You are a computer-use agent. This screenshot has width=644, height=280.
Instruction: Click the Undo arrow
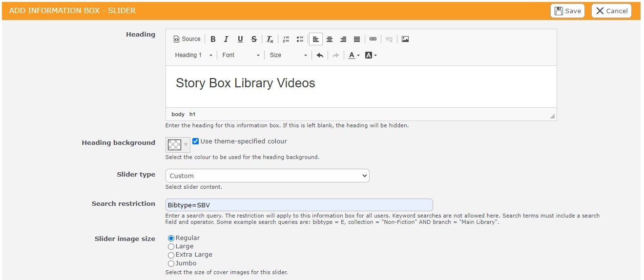320,55
